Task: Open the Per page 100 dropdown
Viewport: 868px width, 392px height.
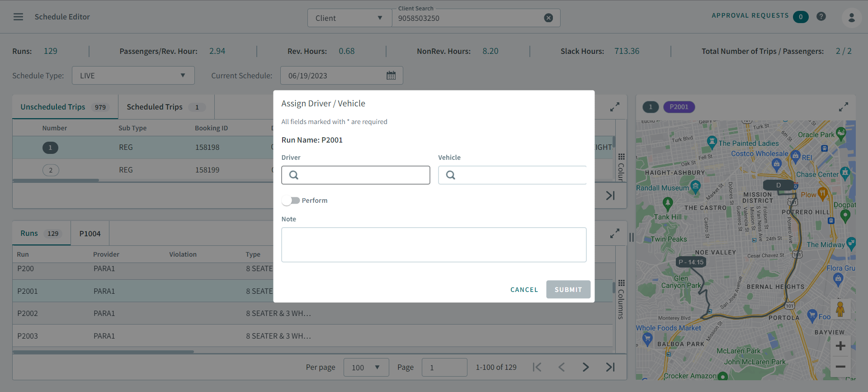Action: coord(366,367)
